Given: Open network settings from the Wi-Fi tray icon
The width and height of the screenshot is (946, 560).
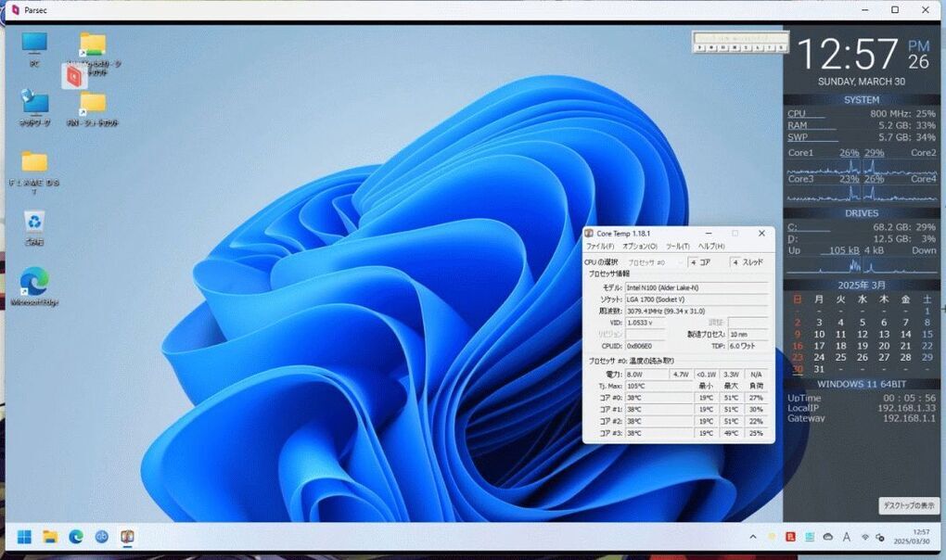Looking at the screenshot, I should pos(865,537).
